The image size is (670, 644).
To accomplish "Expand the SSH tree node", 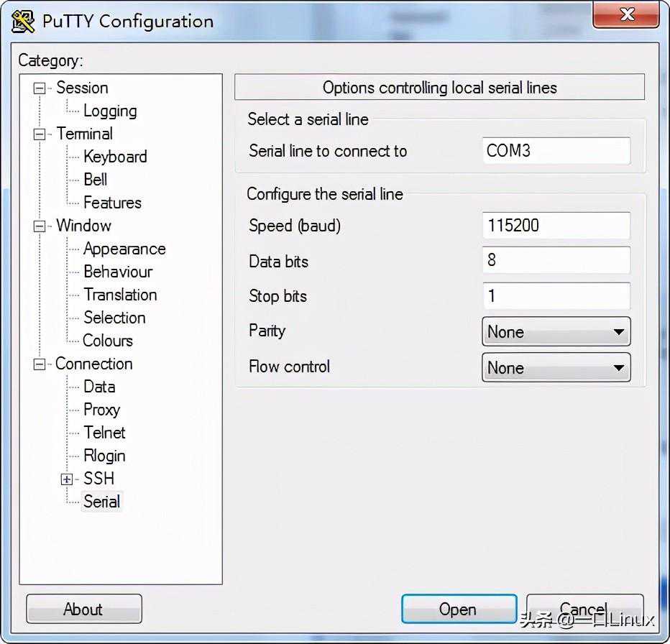I will 67,479.
